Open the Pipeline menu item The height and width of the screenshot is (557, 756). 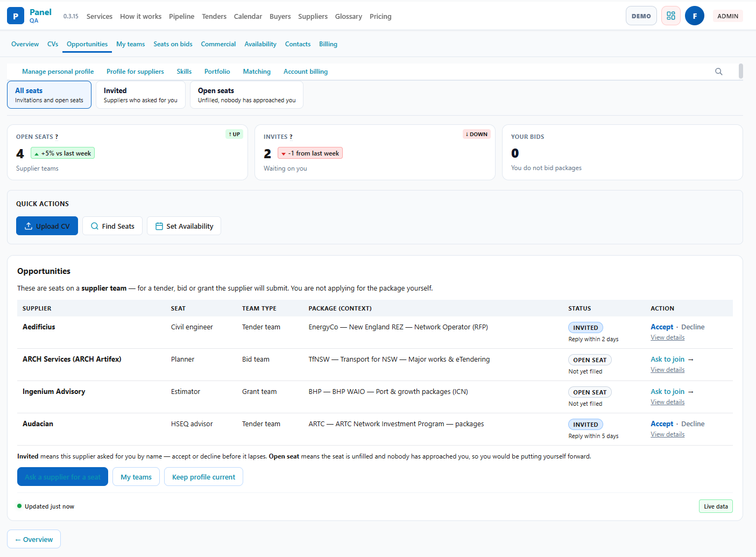181,16
